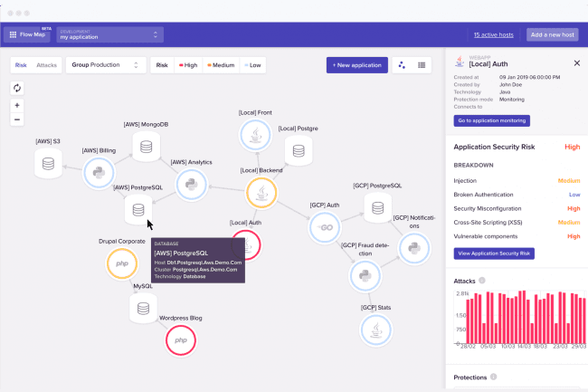Select the [AWS] Analytics python node
588x392 pixels.
(191, 184)
